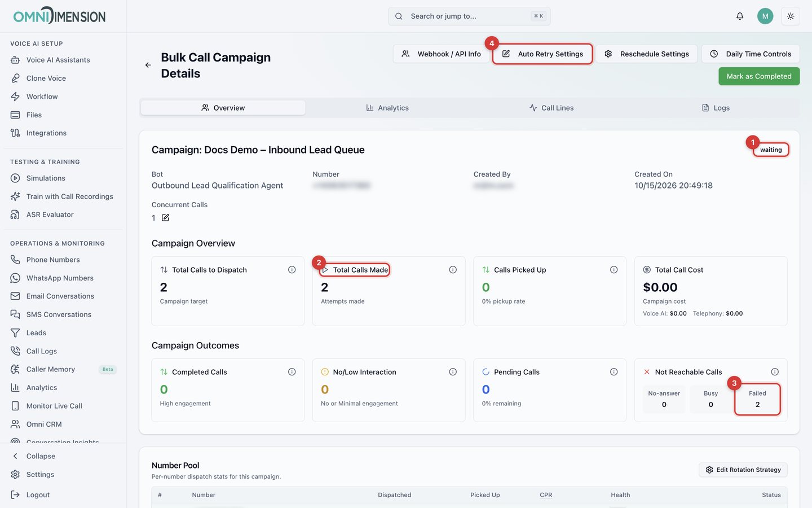Open Webhook / API Info

(x=441, y=54)
